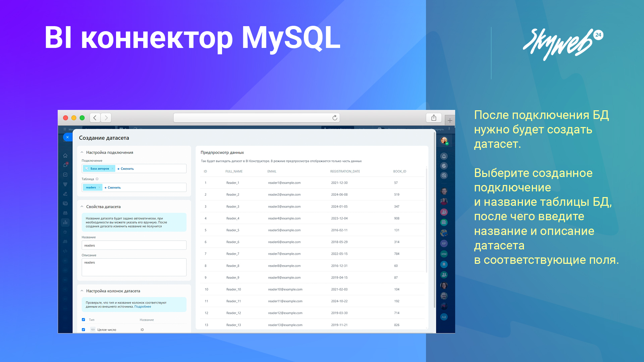This screenshot has height=362, width=644.
Task: Collapse the Настройка колонок датасета section
Action: pyautogui.click(x=82, y=291)
